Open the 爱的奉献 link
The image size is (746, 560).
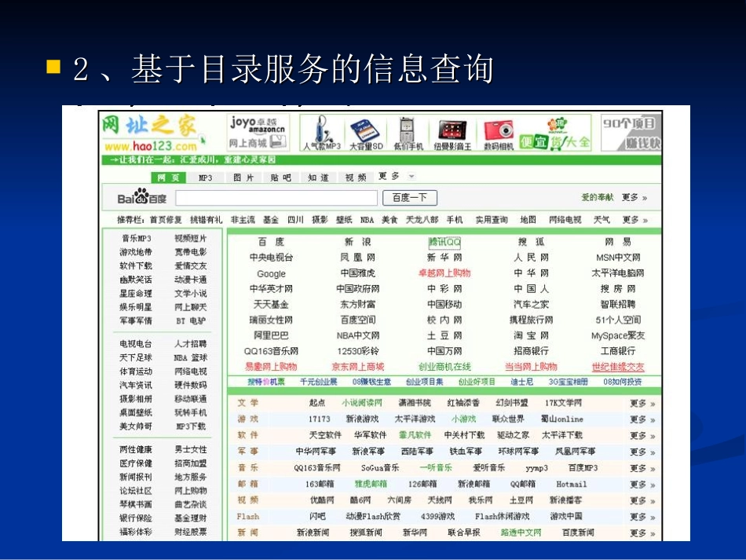click(x=597, y=197)
